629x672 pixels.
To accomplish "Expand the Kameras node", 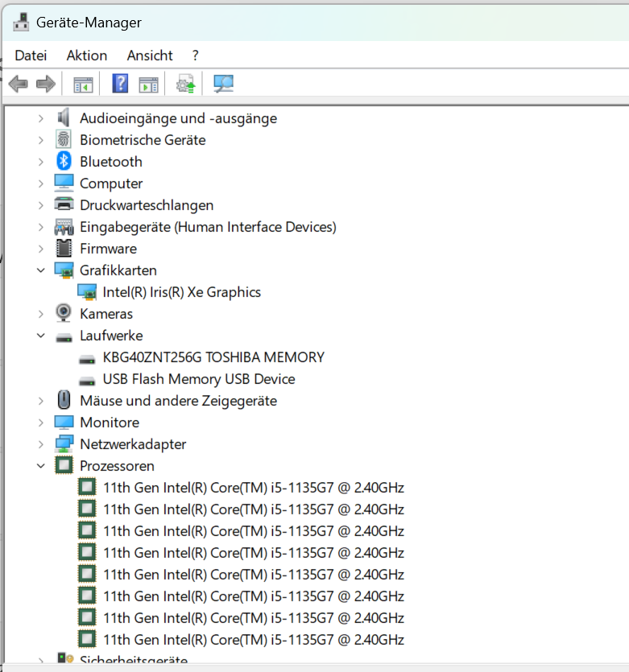I will tap(41, 314).
